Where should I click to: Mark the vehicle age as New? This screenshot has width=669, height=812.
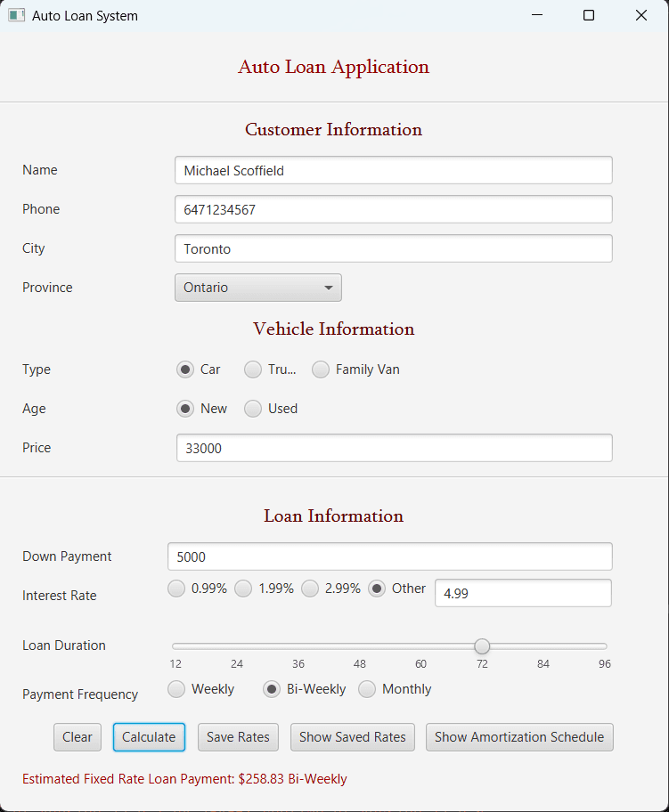[184, 409]
